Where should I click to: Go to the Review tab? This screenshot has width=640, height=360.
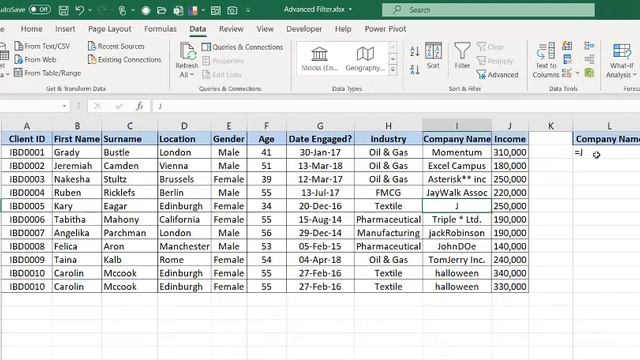tap(231, 29)
